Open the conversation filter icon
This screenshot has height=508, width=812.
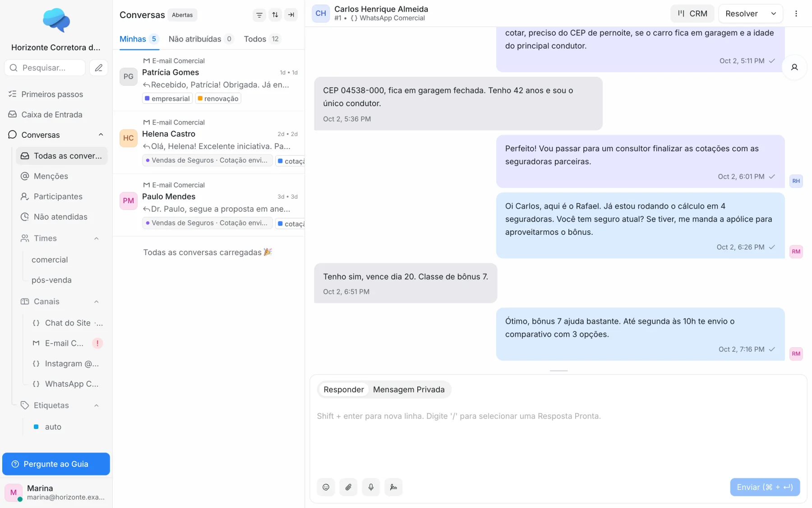tap(259, 15)
